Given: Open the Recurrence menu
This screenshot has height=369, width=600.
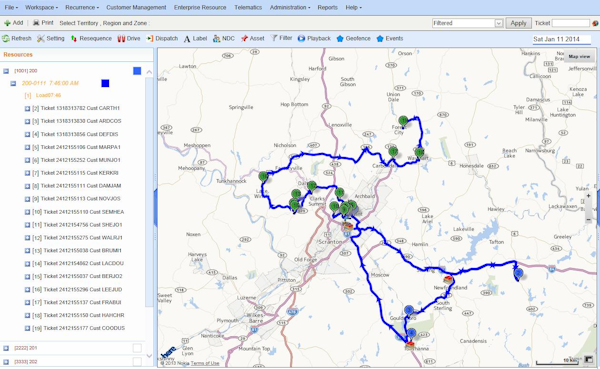Looking at the screenshot, I should click(82, 7).
